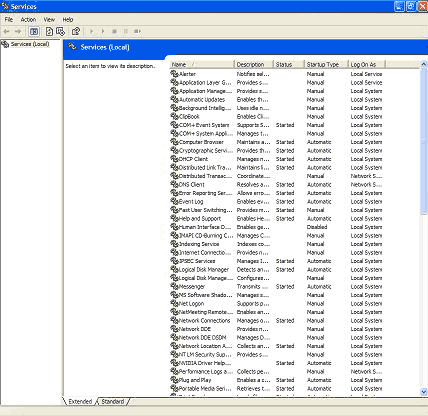Click the Portable Media Seri... service icon

174,388
